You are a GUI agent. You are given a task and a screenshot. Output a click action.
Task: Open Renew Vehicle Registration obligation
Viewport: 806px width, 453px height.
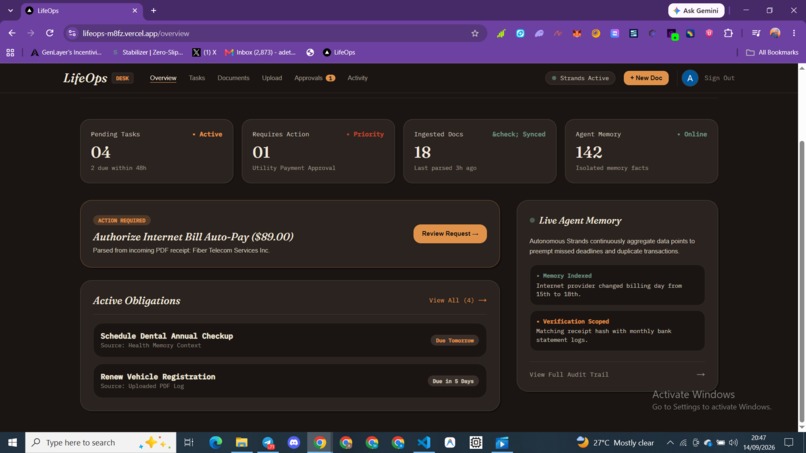pos(290,380)
